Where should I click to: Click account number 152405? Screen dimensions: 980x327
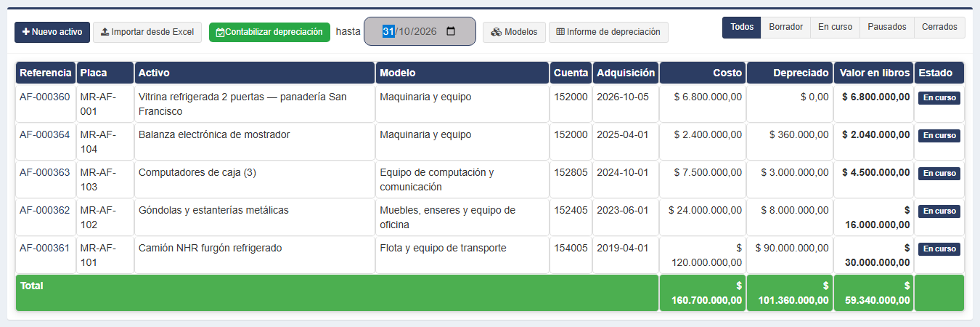point(571,210)
